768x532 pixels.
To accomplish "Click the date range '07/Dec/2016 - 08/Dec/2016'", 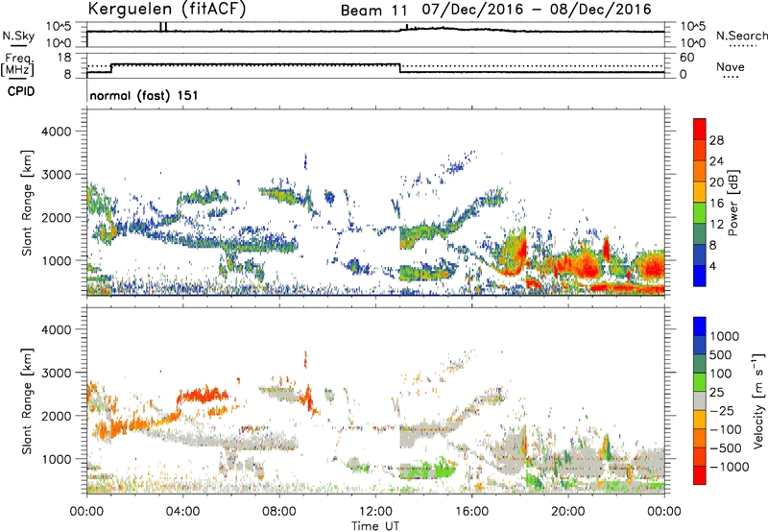I will (x=537, y=10).
